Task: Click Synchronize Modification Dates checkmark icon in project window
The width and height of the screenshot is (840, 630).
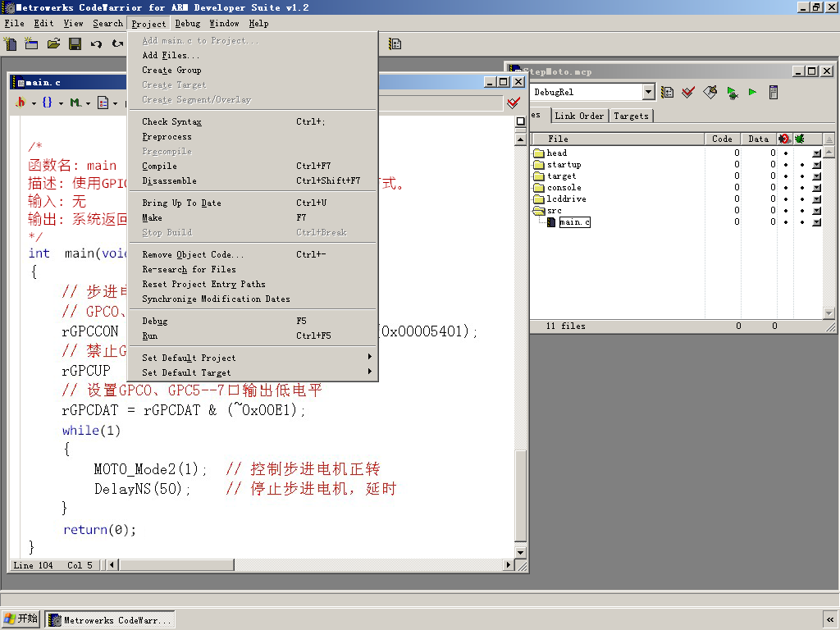Action: 688,92
